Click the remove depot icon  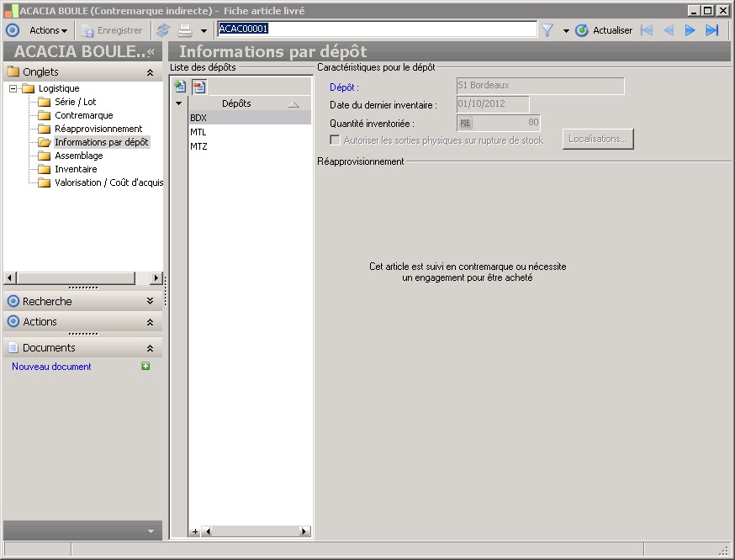pyautogui.click(x=199, y=87)
